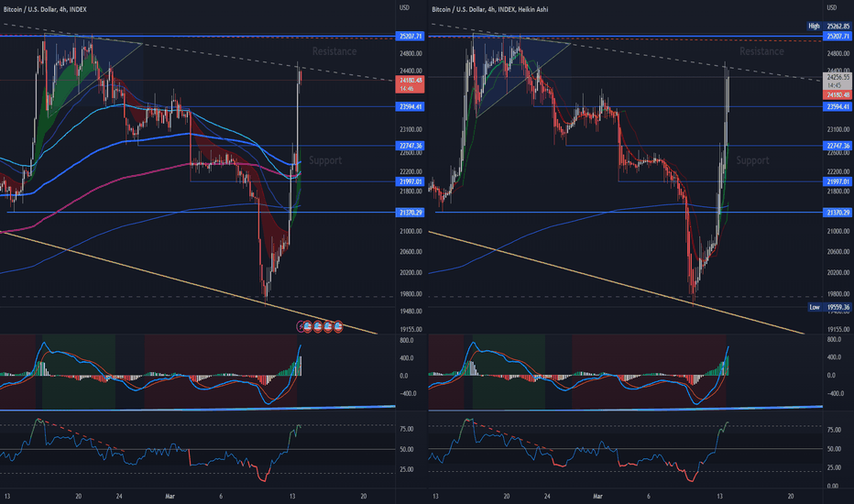
Task: Select the Low 19559.36 label in right chart
Action: point(829,307)
